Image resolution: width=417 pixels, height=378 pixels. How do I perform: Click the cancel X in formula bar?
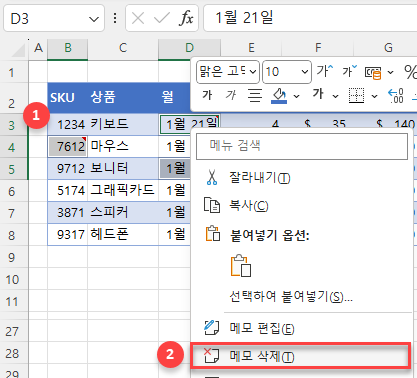point(138,18)
